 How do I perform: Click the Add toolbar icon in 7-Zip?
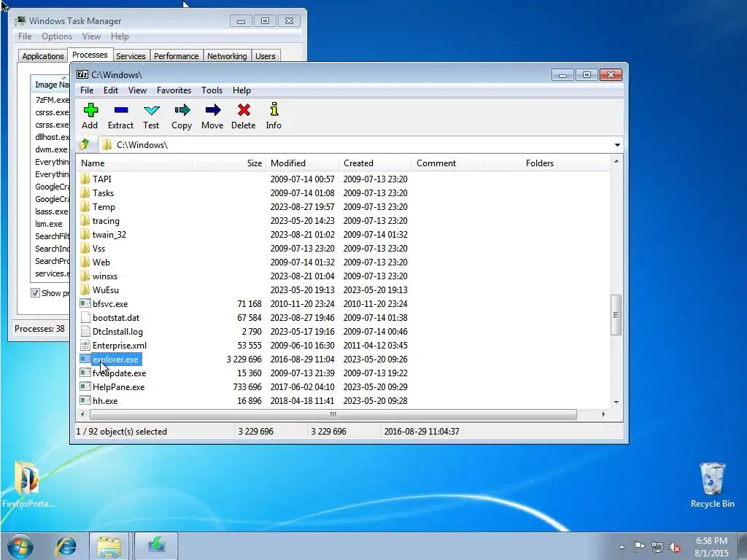tap(90, 111)
